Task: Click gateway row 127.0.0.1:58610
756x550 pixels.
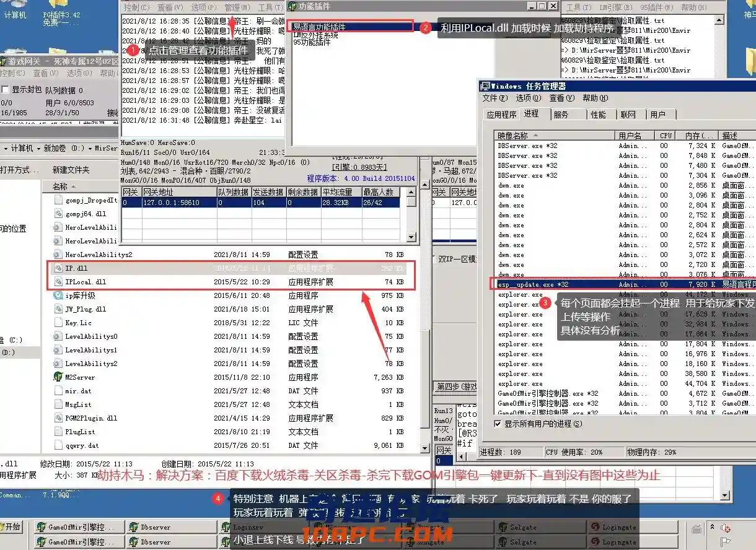Action: (x=261, y=203)
